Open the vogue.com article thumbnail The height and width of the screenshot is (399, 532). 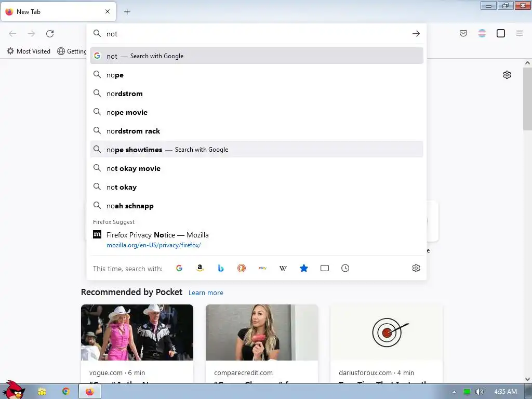point(137,332)
